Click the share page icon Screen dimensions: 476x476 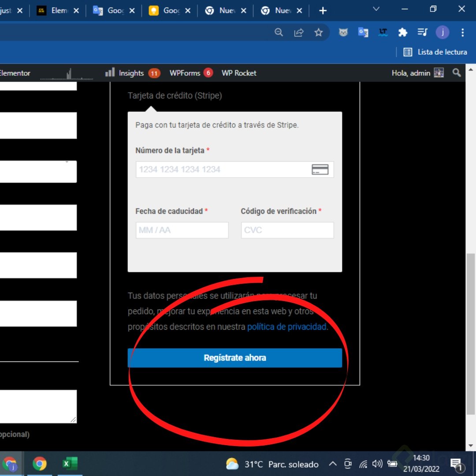[299, 32]
